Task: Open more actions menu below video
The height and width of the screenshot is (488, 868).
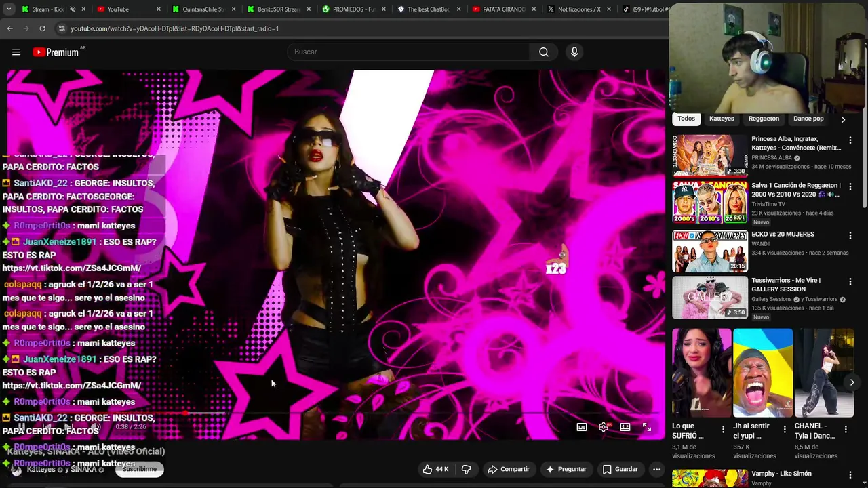Action: [x=656, y=469]
